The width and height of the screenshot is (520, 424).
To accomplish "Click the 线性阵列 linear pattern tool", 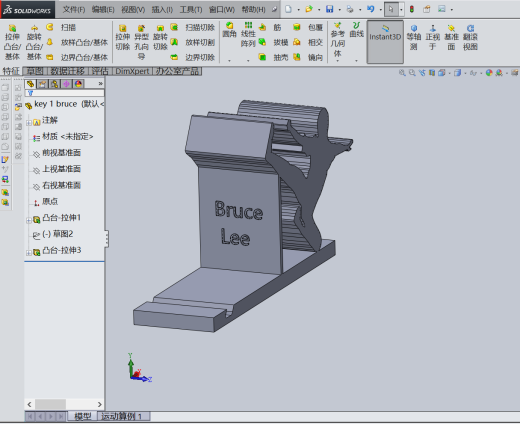I will 248,35.
